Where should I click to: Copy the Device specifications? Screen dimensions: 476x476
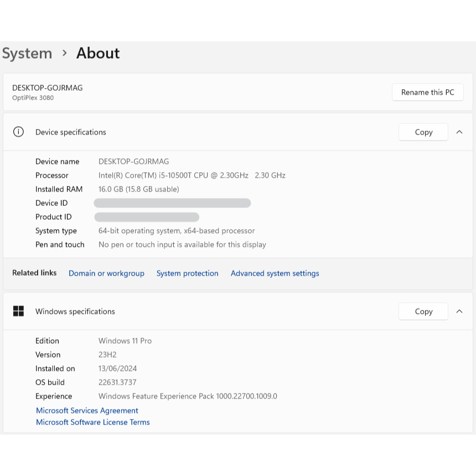(423, 132)
